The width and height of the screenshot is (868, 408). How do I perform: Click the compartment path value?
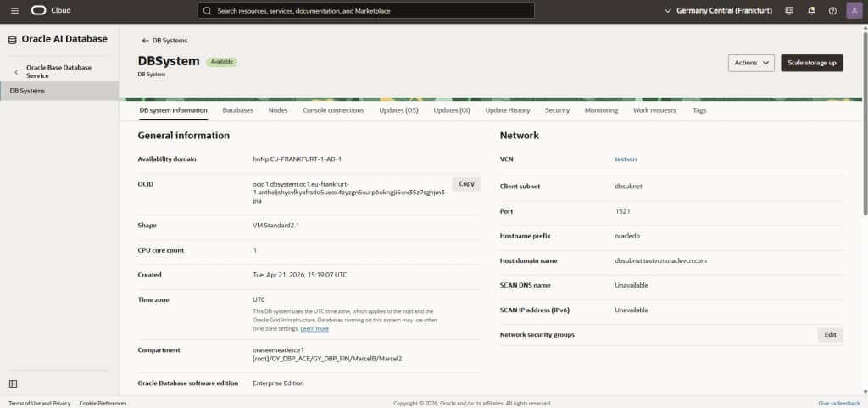[327, 355]
